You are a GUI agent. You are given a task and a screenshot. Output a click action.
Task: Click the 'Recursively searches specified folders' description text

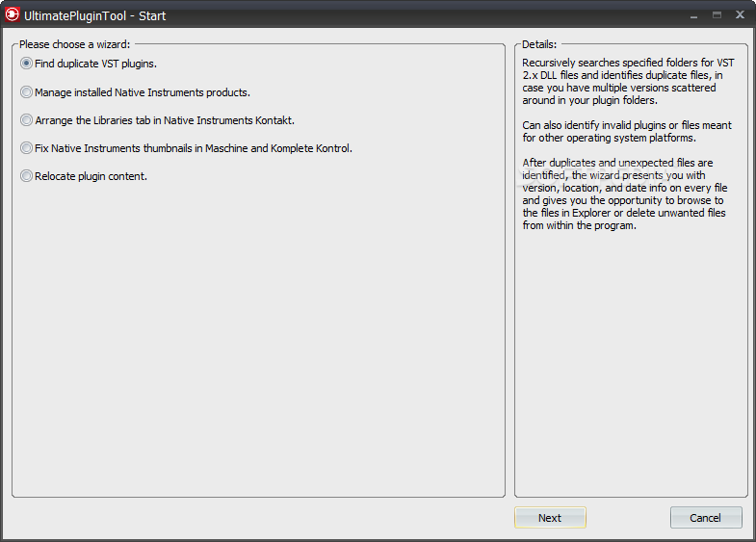(628, 82)
